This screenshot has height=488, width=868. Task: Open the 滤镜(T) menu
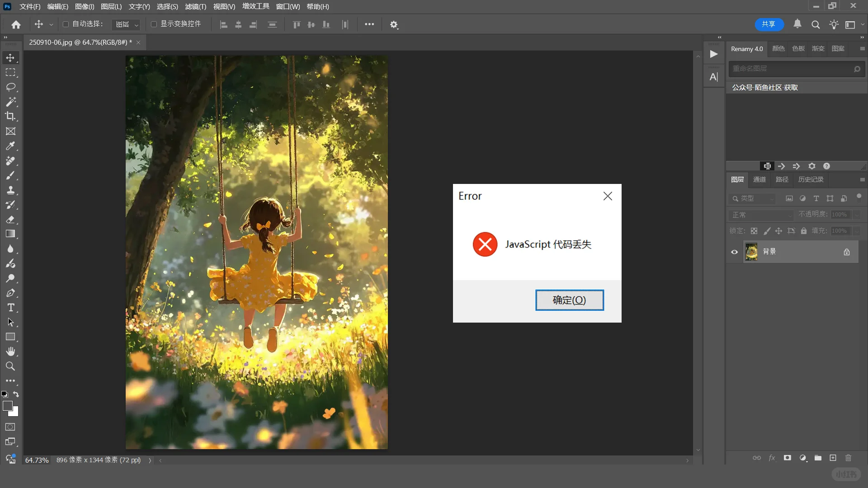(195, 6)
